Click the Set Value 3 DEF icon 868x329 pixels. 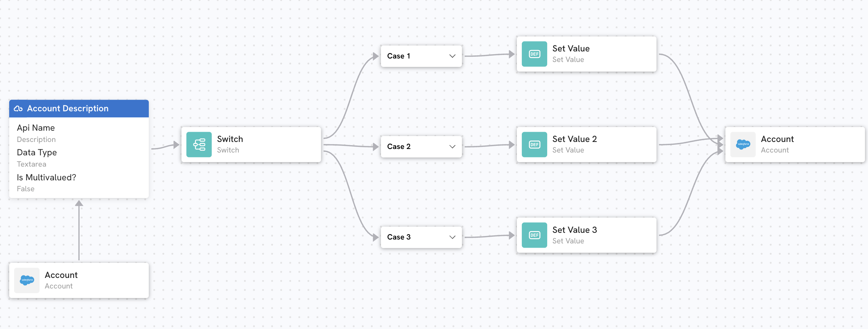tap(534, 235)
